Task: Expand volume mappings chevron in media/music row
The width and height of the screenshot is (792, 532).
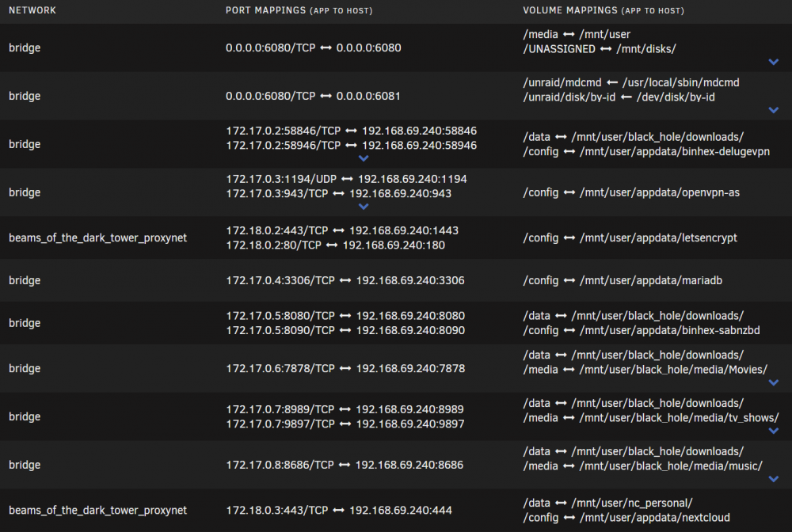Action: (x=773, y=479)
